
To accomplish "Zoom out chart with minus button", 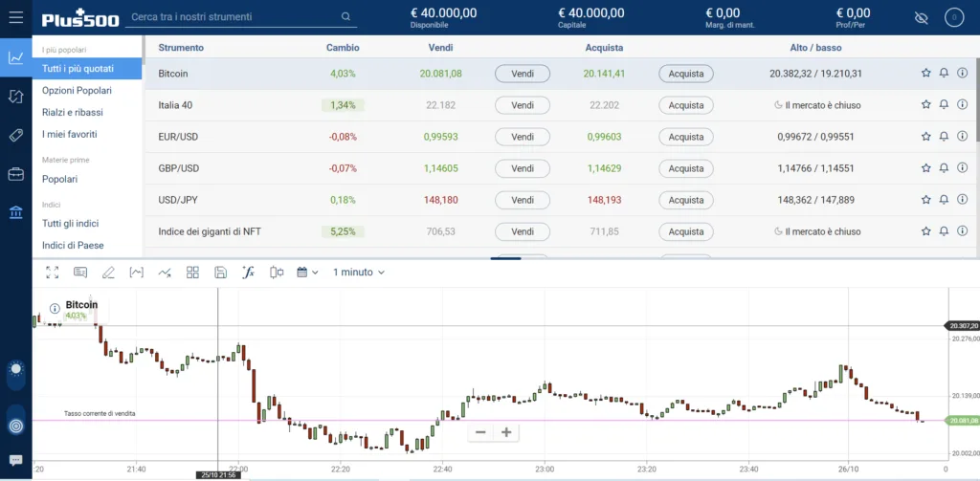I will pyautogui.click(x=480, y=432).
